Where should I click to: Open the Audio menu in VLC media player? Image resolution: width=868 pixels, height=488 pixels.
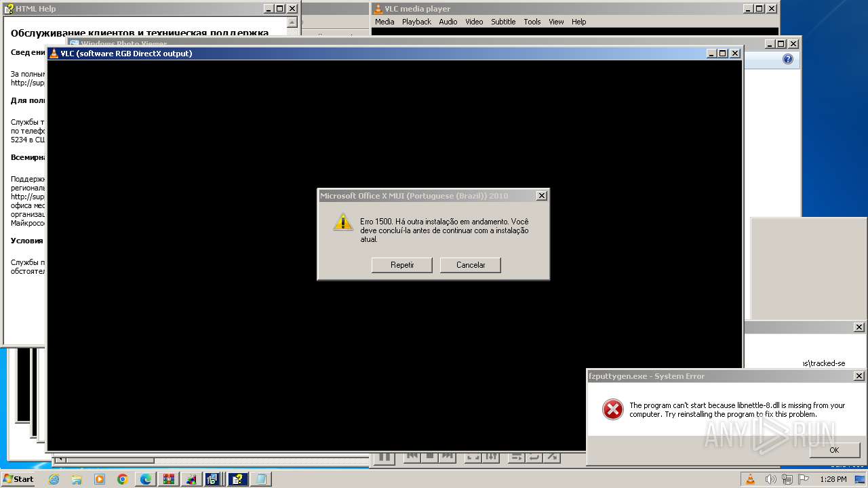click(x=448, y=22)
